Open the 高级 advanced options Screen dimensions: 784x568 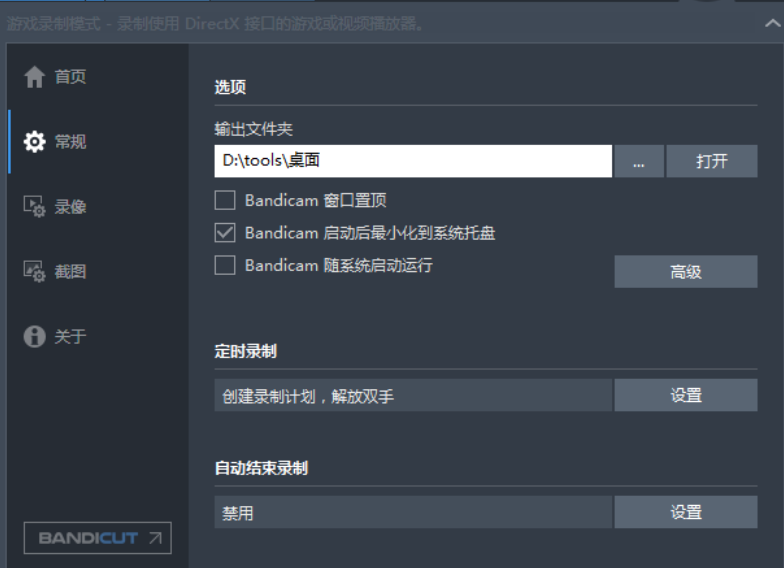685,272
